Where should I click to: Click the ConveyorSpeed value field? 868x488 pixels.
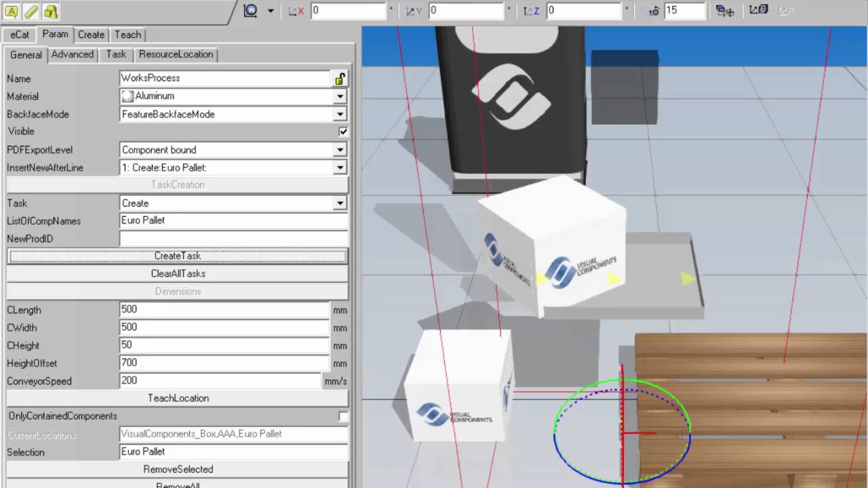pyautogui.click(x=220, y=381)
